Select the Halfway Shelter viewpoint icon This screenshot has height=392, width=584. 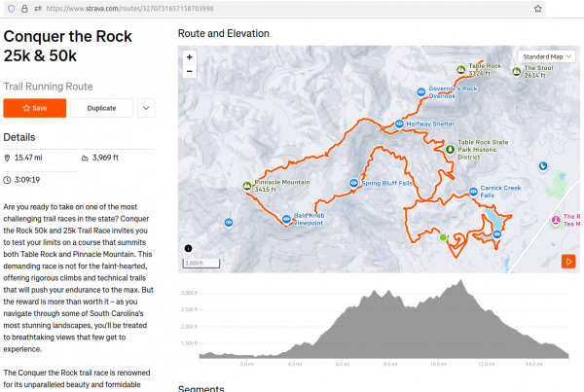[399, 124]
